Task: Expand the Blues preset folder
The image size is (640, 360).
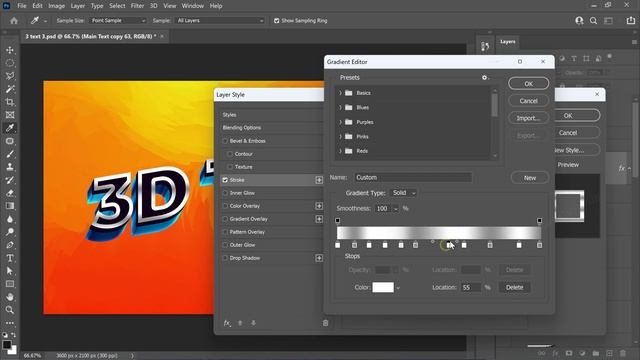Action: click(340, 107)
